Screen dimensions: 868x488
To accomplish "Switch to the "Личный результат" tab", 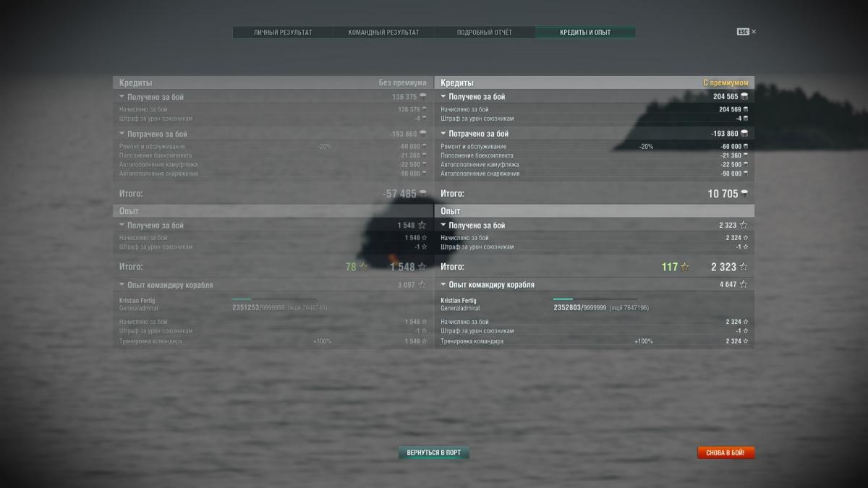I will [x=283, y=33].
